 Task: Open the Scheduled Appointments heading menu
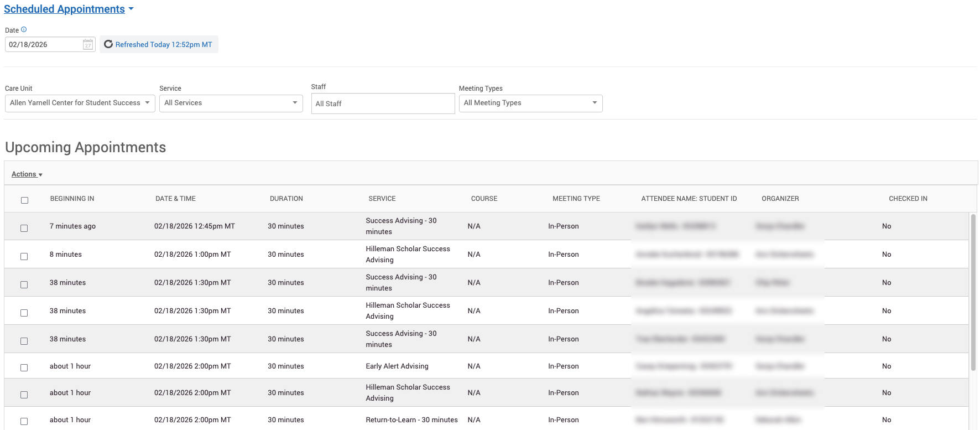click(64, 9)
